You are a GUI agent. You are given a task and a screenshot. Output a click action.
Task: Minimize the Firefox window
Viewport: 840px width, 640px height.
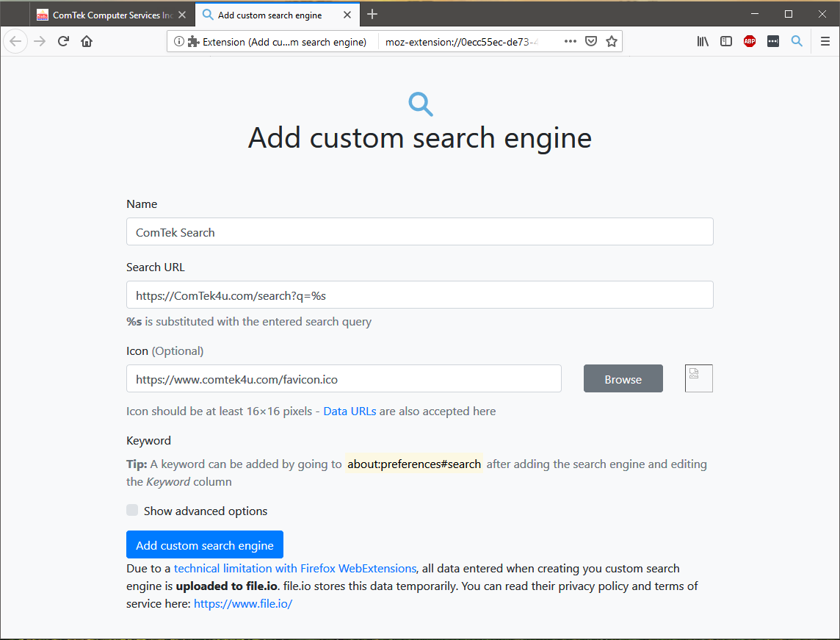(754, 14)
